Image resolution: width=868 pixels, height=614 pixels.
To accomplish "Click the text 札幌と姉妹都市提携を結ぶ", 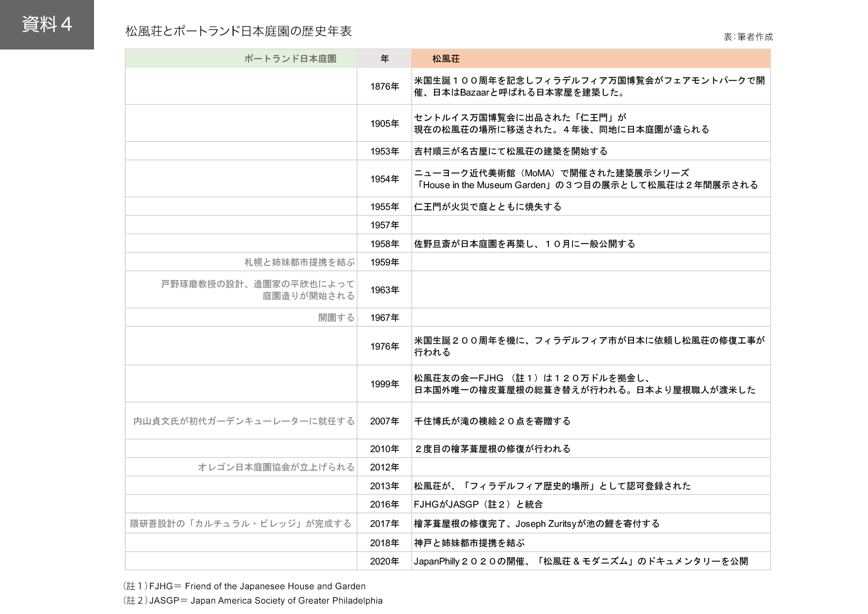I will pos(299,262).
